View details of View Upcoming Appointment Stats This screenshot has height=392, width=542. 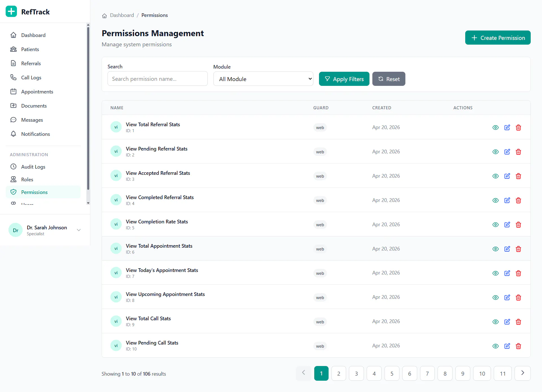click(x=495, y=297)
